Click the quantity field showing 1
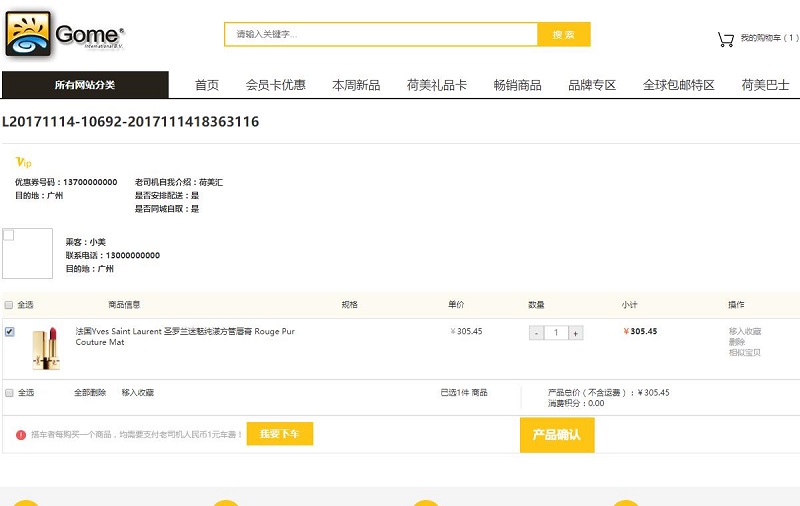Image resolution: width=800 pixels, height=506 pixels. tap(556, 333)
